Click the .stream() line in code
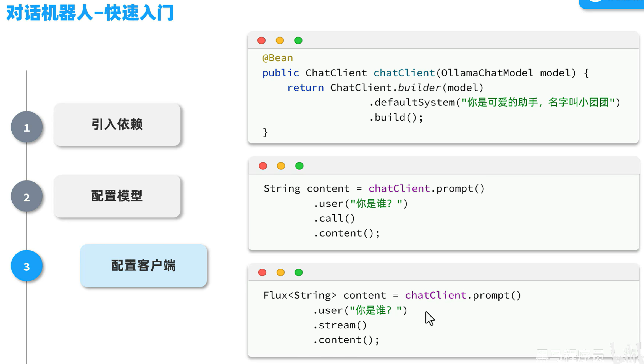The image size is (644, 364). (340, 325)
